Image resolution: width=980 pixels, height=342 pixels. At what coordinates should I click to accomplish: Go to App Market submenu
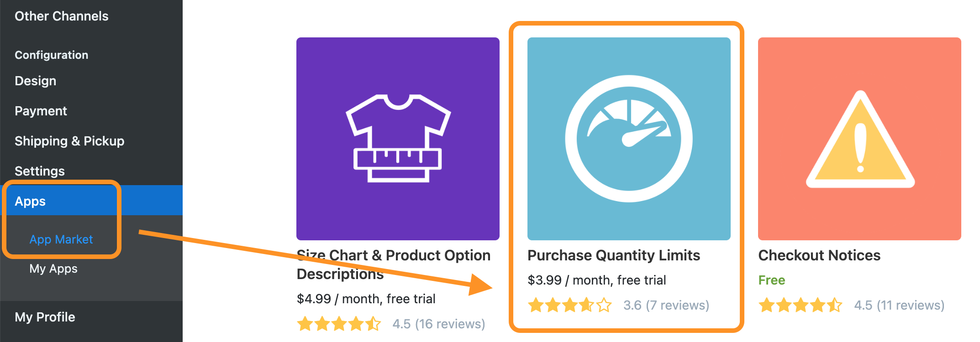click(61, 239)
